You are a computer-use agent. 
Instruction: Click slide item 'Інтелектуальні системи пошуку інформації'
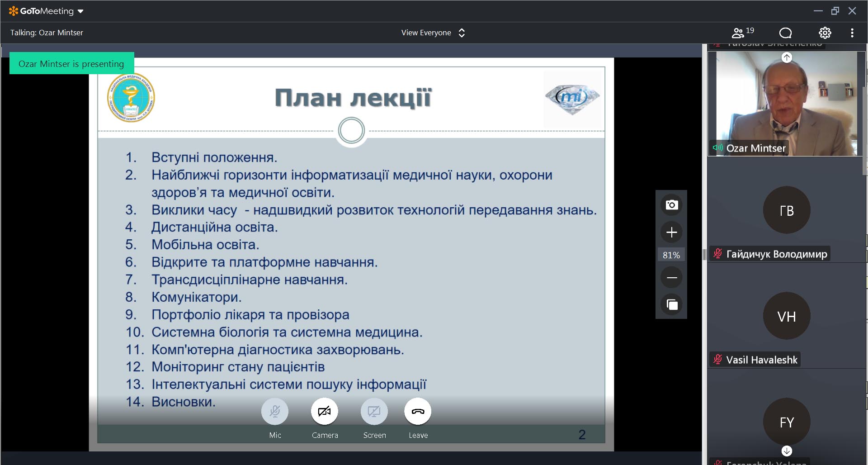tap(289, 384)
